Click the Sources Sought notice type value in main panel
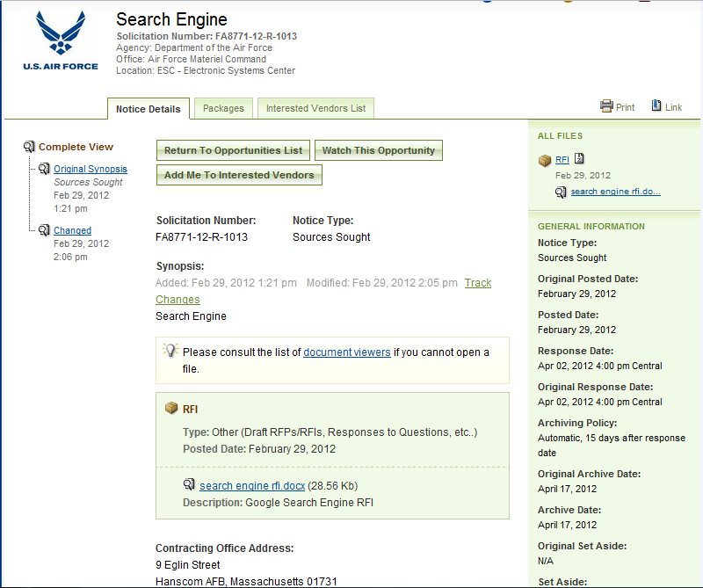The width and height of the screenshot is (703, 588). (x=331, y=236)
